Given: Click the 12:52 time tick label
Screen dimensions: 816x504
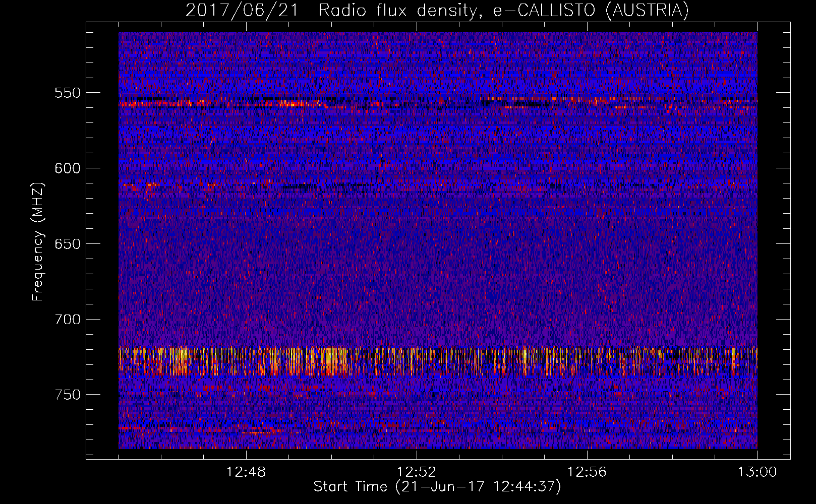Looking at the screenshot, I should [x=417, y=472].
